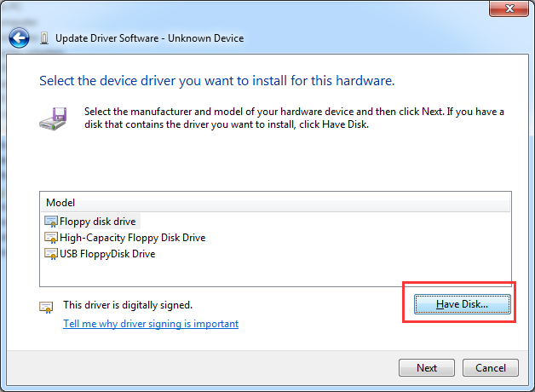Choose High-Capacity Floppy Disk Drive text entry
Screen dimensions: 535x392
tap(132, 238)
